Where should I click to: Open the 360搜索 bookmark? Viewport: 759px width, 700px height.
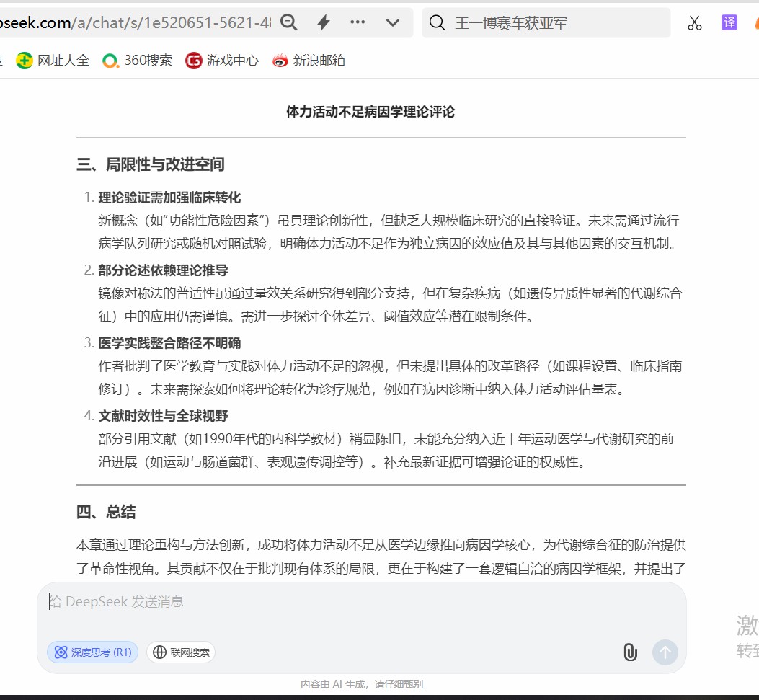point(138,61)
